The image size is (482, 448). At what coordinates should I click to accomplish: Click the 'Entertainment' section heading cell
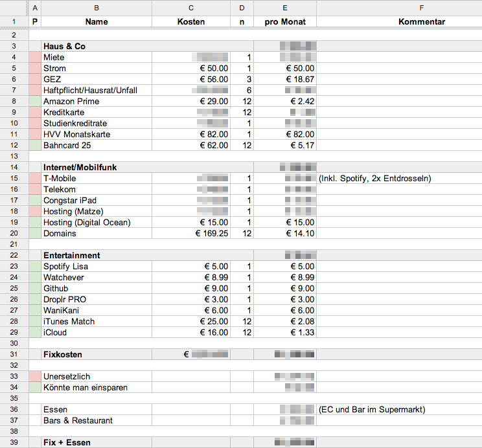tap(96, 255)
